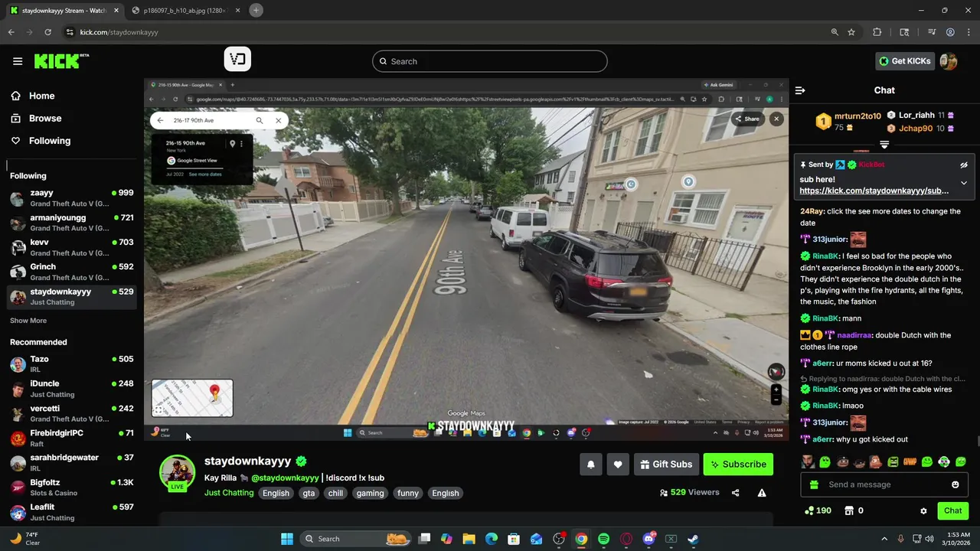The width and height of the screenshot is (980, 551).
Task: Send message with the green Chat button
Action: [952, 510]
